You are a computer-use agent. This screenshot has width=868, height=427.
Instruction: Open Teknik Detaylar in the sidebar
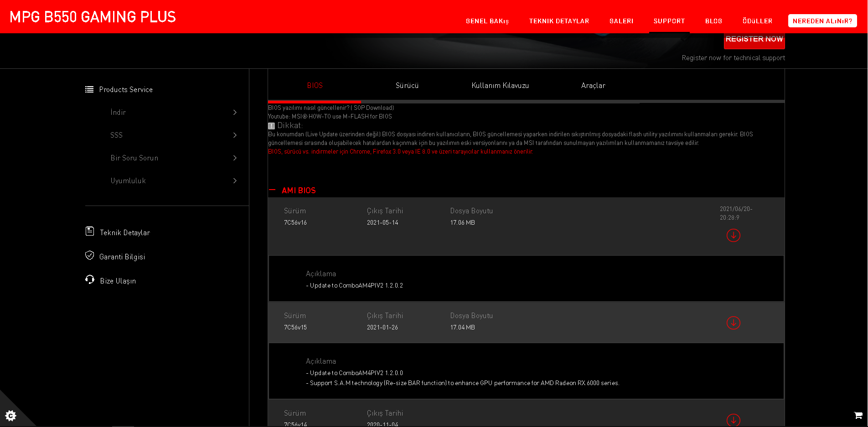(125, 232)
